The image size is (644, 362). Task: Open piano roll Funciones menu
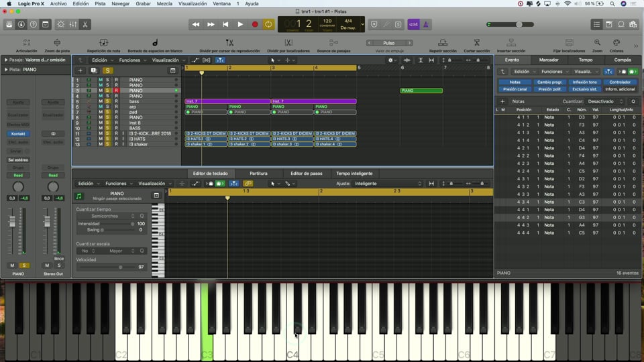[118, 184]
